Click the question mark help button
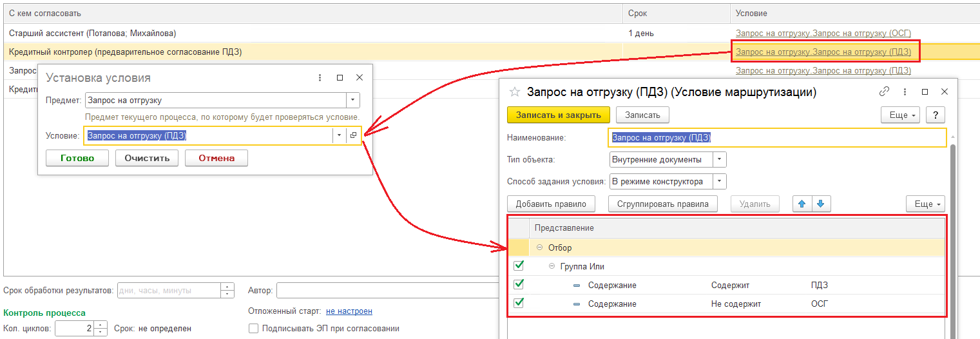Viewport: 980px width, 339px height. click(935, 115)
